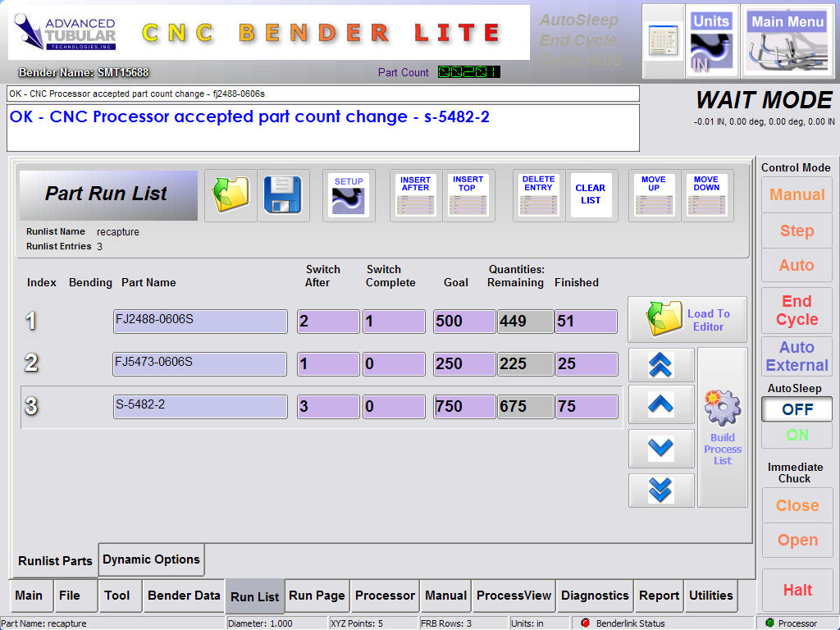Select Manual control mode
Screen dimensions: 840x630
pos(797,195)
